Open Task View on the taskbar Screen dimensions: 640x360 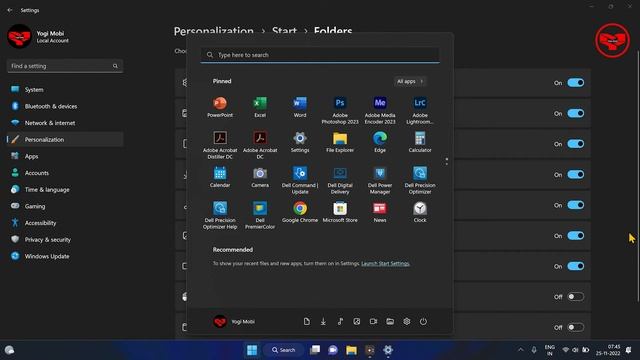tap(315, 350)
